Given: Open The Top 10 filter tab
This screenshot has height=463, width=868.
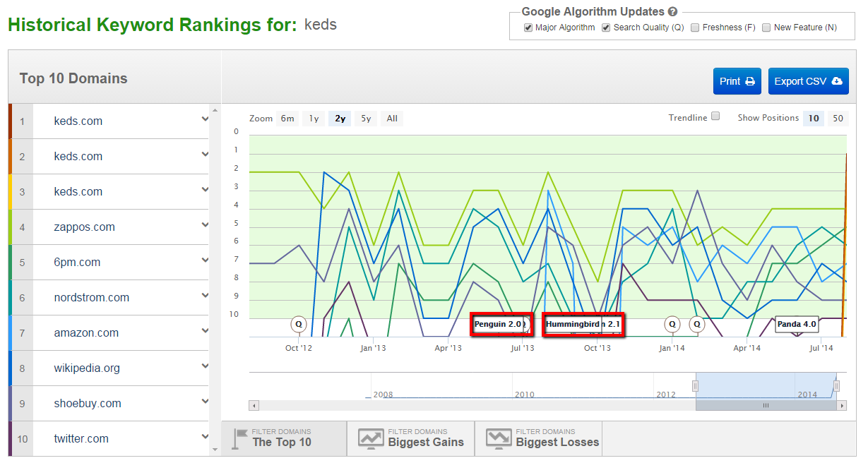Looking at the screenshot, I should pyautogui.click(x=283, y=438).
